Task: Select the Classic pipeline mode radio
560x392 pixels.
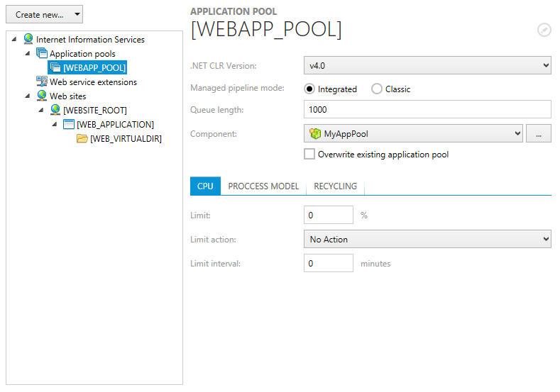Action: tap(377, 89)
